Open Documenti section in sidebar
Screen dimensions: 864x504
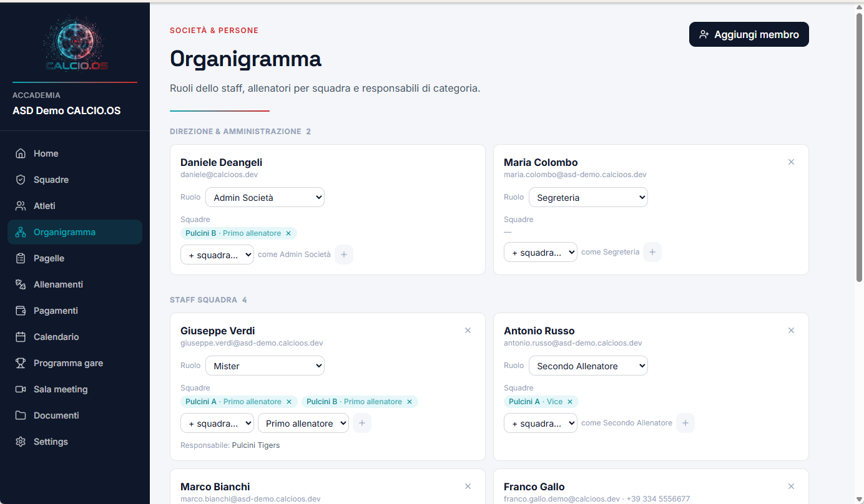[75, 415]
